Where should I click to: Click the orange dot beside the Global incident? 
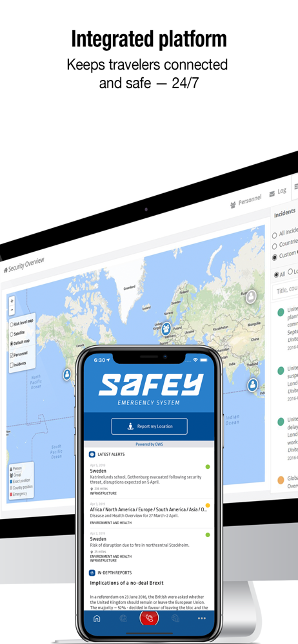point(281,480)
